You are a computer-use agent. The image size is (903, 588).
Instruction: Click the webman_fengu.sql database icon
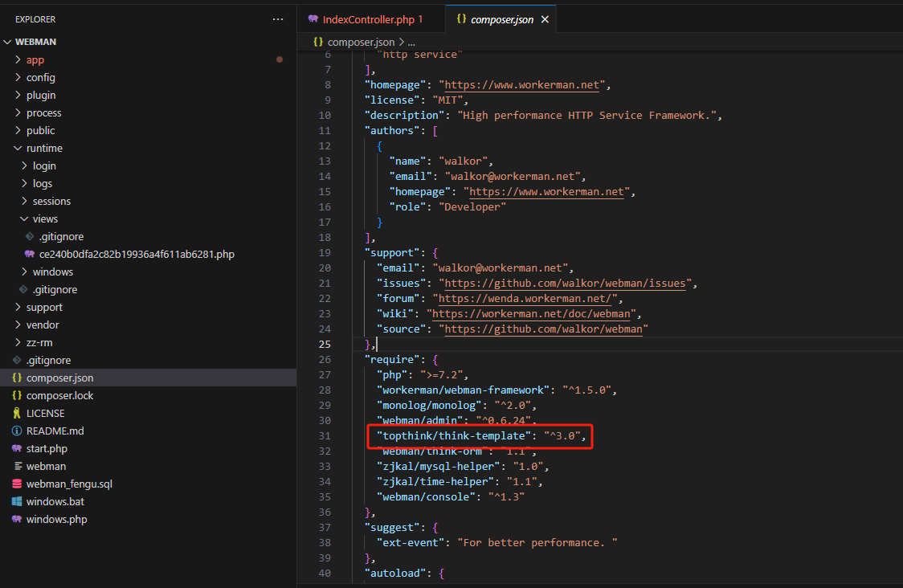[x=17, y=484]
